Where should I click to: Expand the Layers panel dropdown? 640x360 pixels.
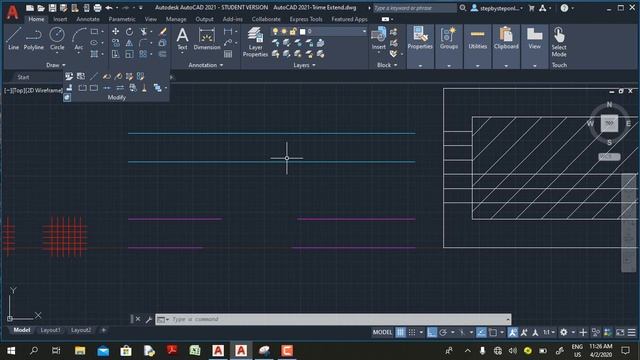coord(304,65)
